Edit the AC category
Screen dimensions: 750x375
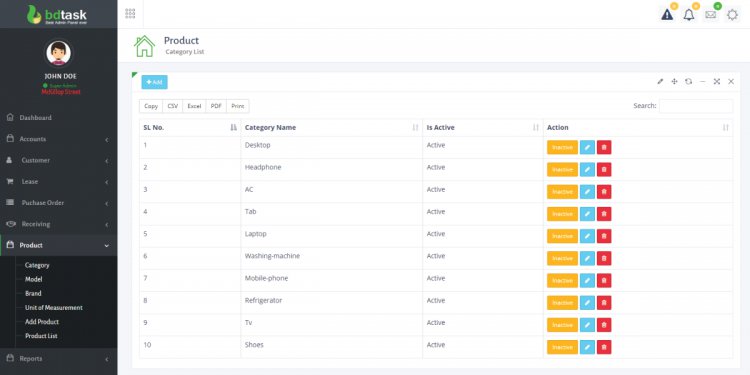[x=587, y=192]
